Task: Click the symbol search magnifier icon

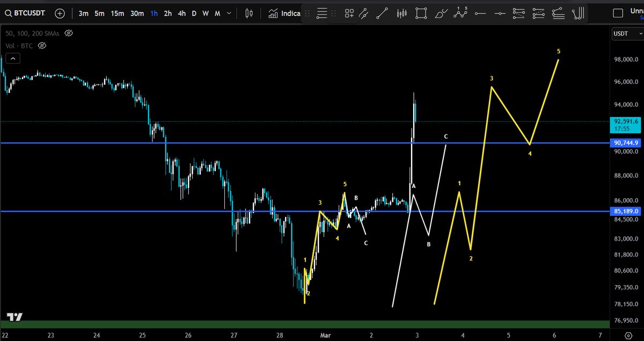Action: 8,13
